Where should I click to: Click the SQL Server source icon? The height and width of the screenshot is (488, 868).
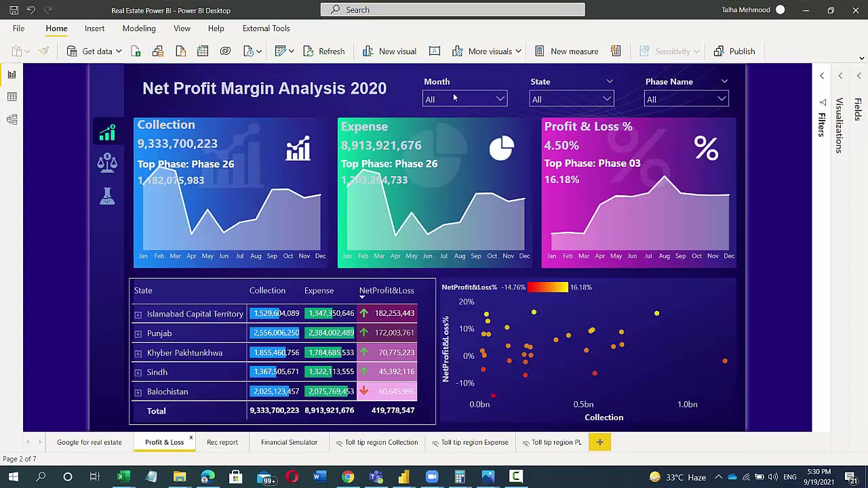click(180, 52)
